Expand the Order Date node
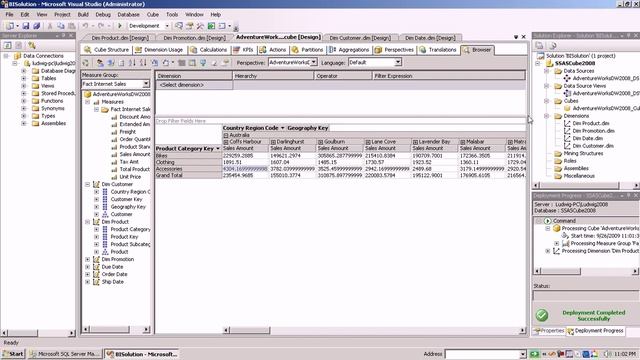 click(87, 274)
